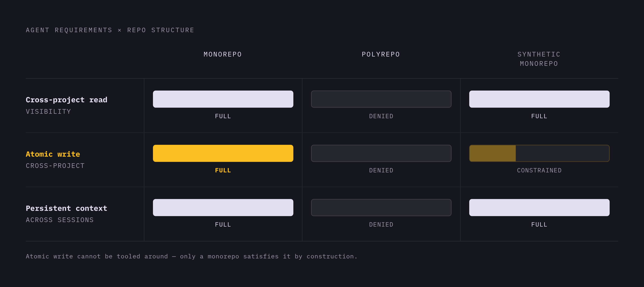Click the dark polyrepo Atomic write bar
This screenshot has height=287, width=644.
(x=381, y=153)
